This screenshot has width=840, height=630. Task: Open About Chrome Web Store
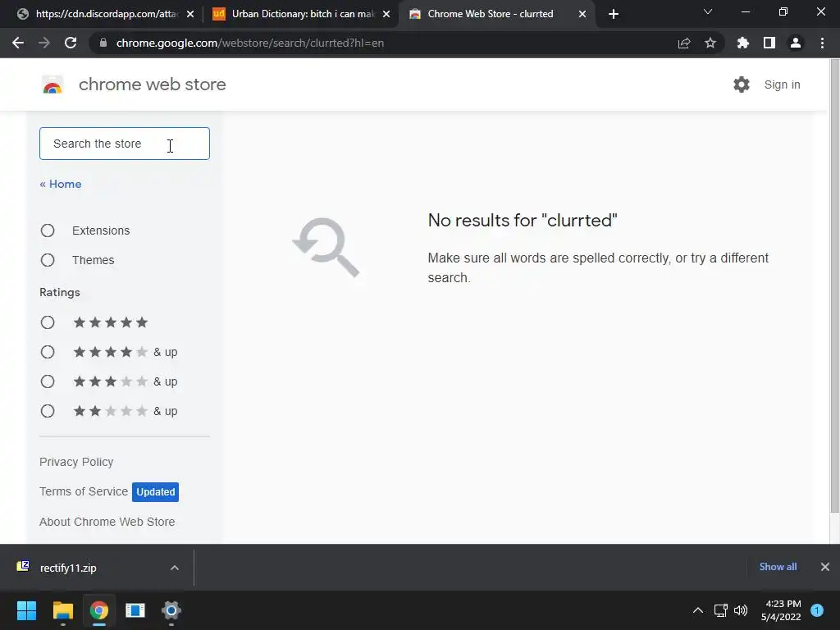click(107, 522)
